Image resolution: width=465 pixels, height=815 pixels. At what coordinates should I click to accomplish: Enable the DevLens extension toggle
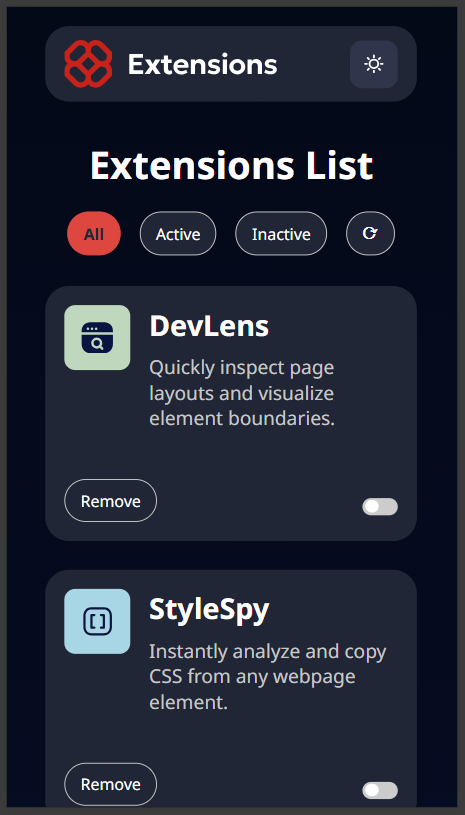380,506
